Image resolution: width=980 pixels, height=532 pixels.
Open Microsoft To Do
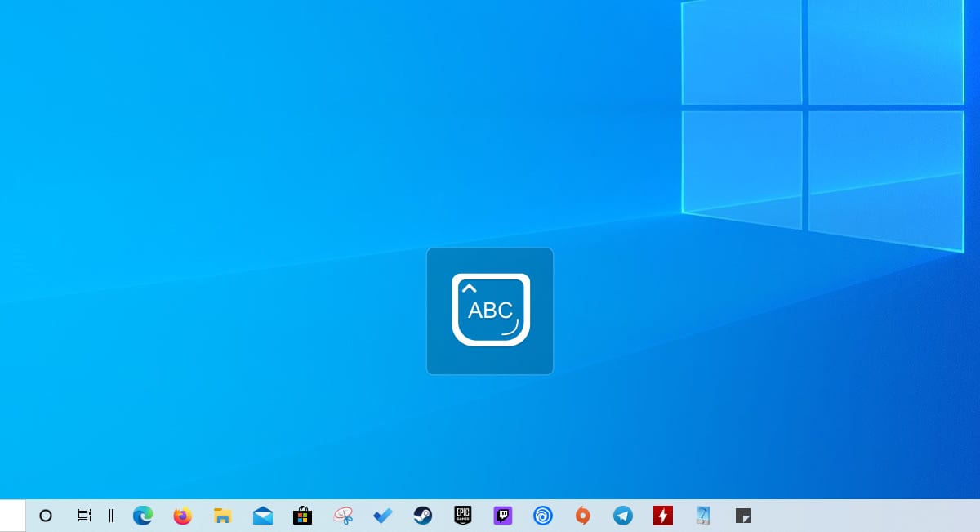click(381, 516)
